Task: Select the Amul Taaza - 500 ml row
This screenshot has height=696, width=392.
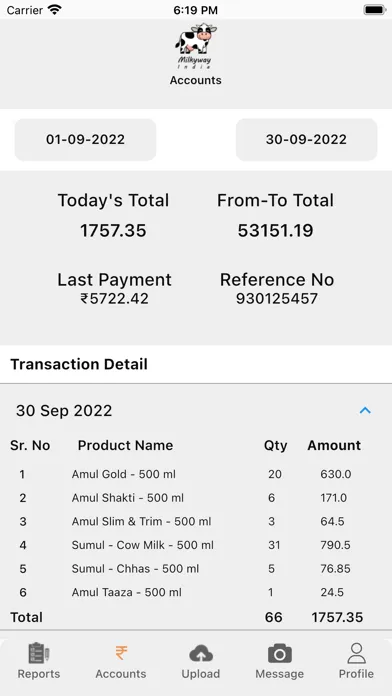Action: point(196,592)
